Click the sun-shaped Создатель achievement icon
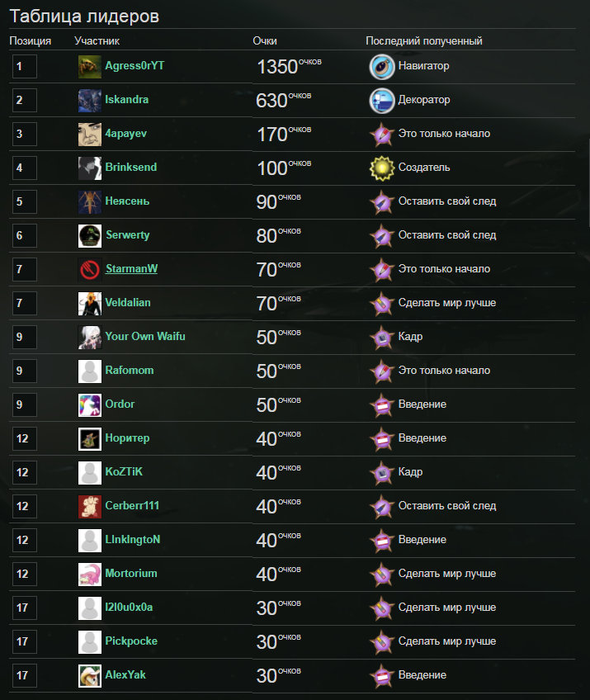The width and height of the screenshot is (590, 700). coord(381,168)
